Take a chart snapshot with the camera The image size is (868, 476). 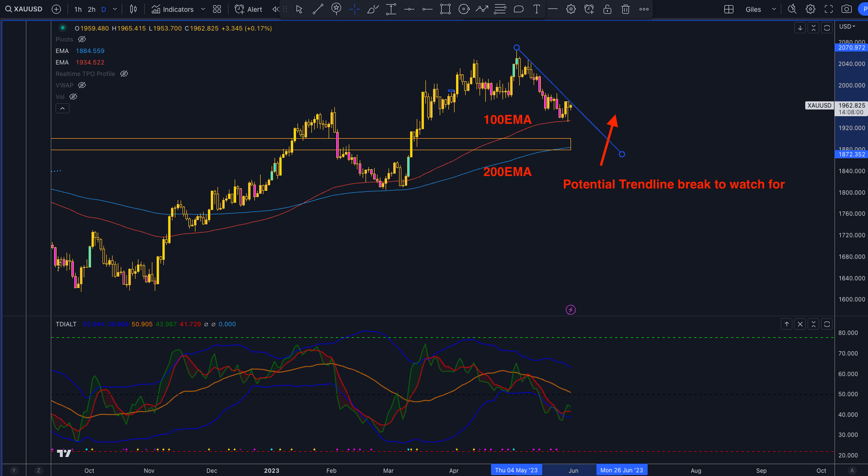click(847, 9)
